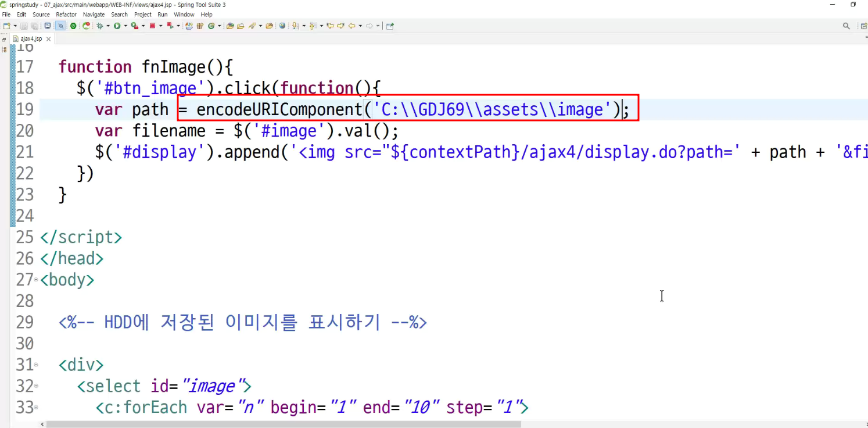868x428 pixels.
Task: Click the green Boot Dashboard icon
Action: coord(73,26)
